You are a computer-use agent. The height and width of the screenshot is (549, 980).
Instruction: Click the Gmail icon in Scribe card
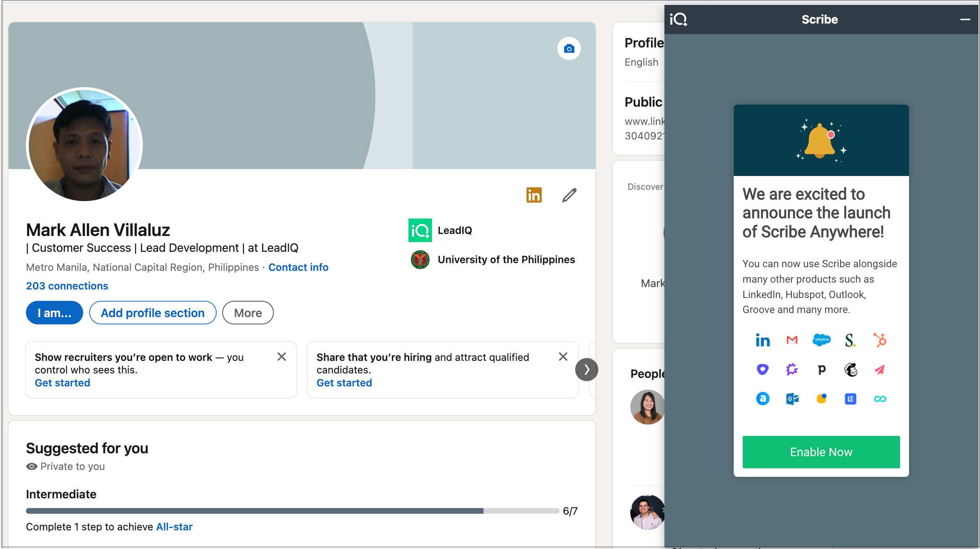coord(792,340)
